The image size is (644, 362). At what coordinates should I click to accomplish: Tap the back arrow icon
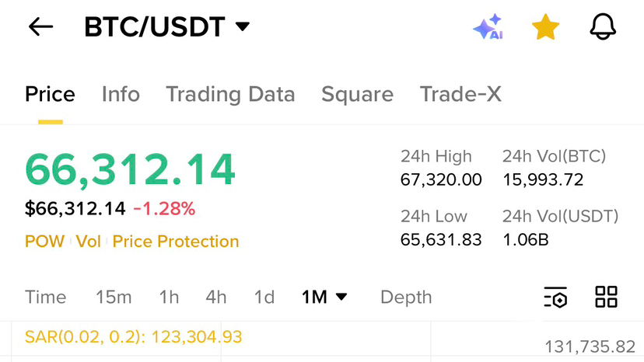coord(40,27)
